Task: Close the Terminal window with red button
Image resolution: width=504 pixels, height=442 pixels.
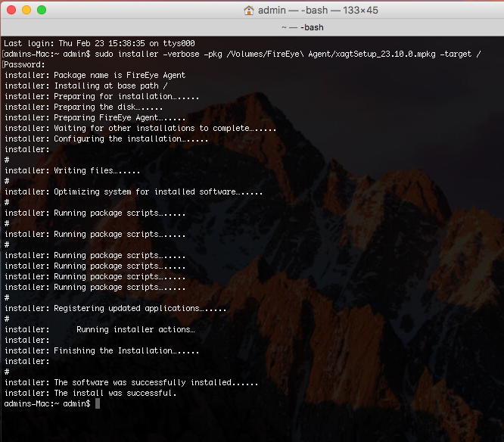Action: 11,10
